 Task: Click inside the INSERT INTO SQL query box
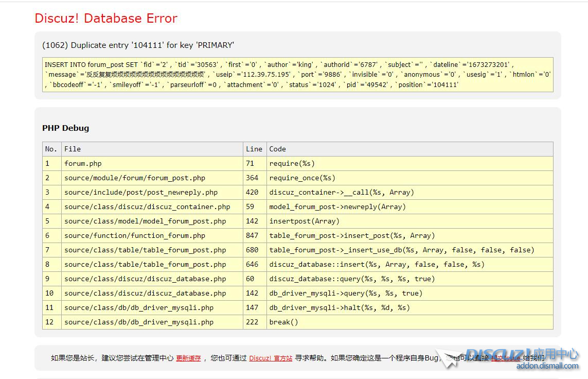point(297,75)
